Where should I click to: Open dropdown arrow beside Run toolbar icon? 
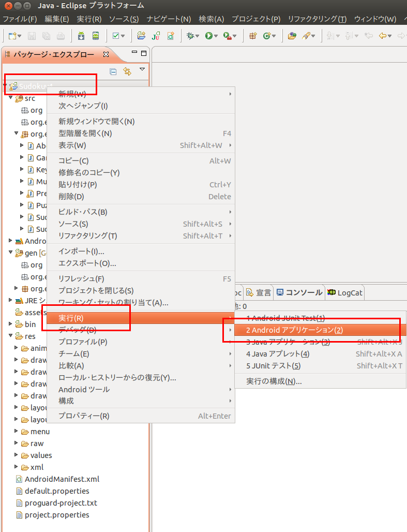pyautogui.click(x=216, y=36)
